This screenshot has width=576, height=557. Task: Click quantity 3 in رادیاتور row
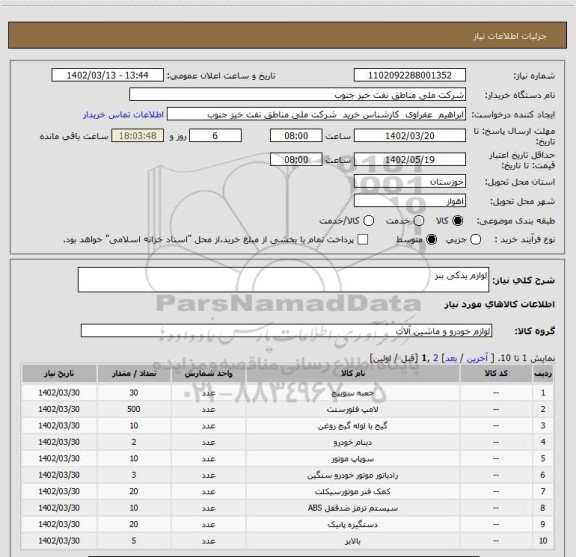[x=134, y=475]
